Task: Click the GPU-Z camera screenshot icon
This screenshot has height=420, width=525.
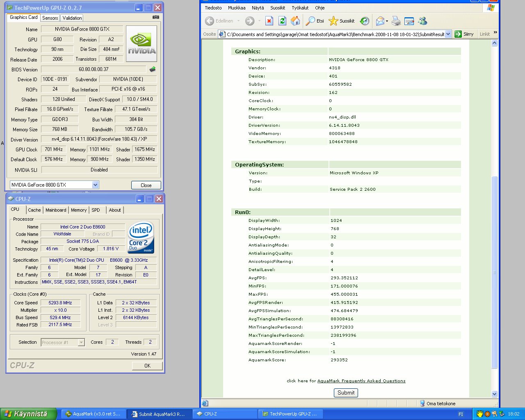Action: point(156,17)
